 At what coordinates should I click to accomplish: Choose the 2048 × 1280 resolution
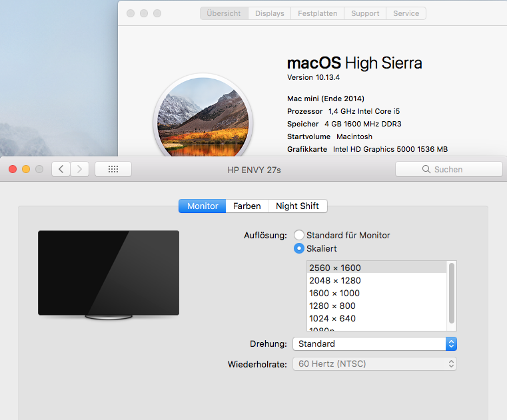(x=376, y=280)
